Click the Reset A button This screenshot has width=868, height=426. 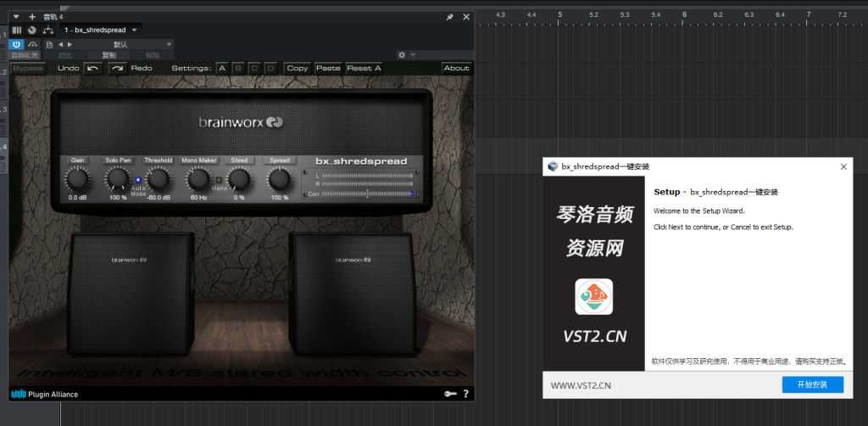coord(364,68)
